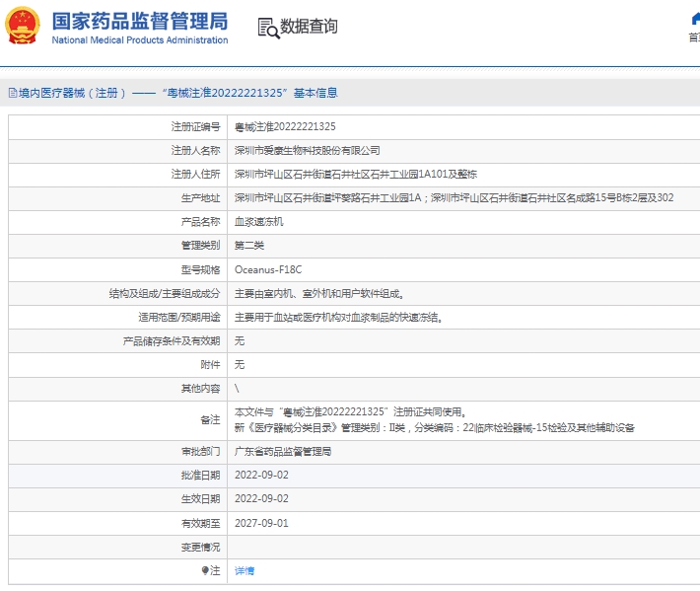This screenshot has height=591, width=700.
Task: Select expiry date 2027-09-01
Action: (x=261, y=523)
